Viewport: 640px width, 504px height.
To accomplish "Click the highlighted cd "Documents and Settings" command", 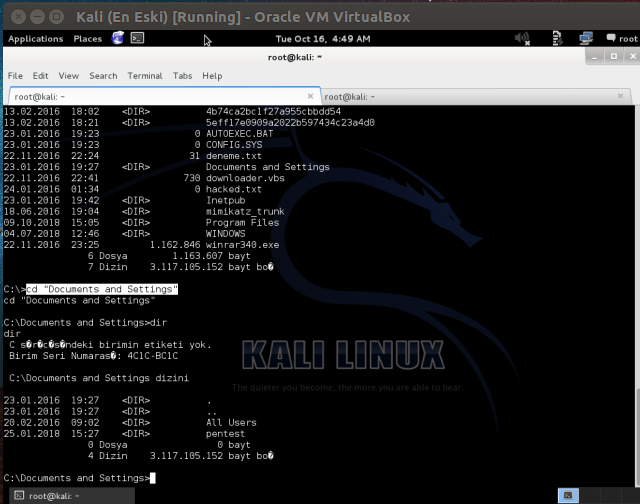I will point(102,289).
